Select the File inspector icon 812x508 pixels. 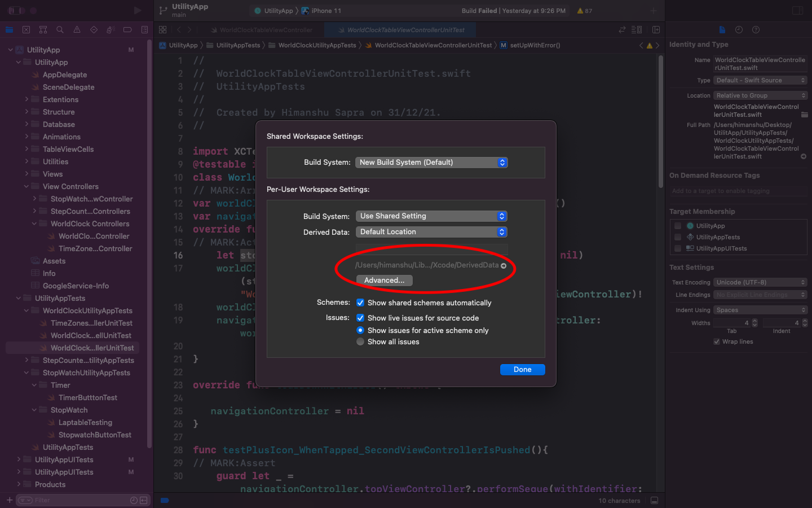coord(722,30)
